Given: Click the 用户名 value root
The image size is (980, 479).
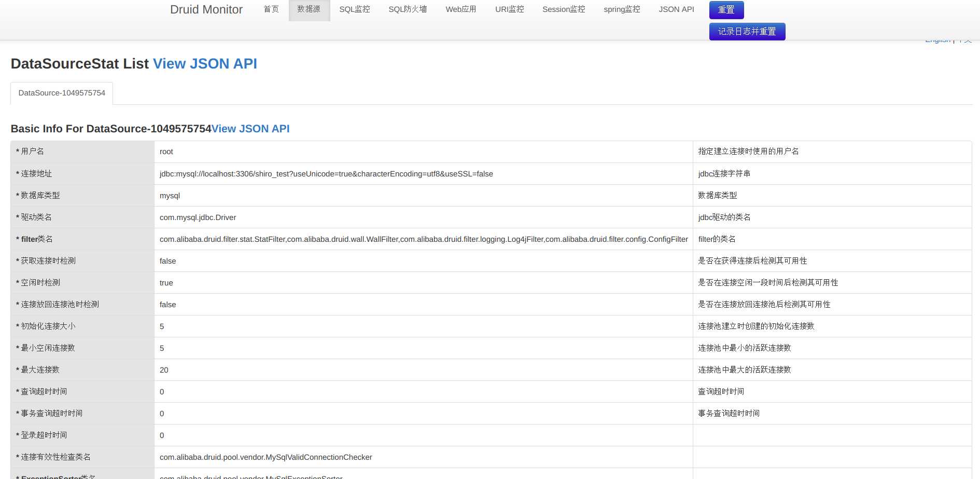Looking at the screenshot, I should pos(166,152).
